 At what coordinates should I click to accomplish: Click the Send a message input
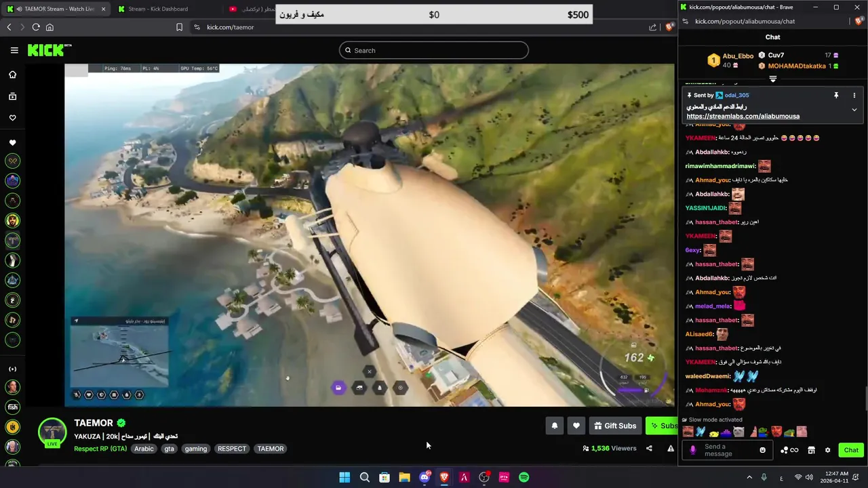[x=729, y=450]
